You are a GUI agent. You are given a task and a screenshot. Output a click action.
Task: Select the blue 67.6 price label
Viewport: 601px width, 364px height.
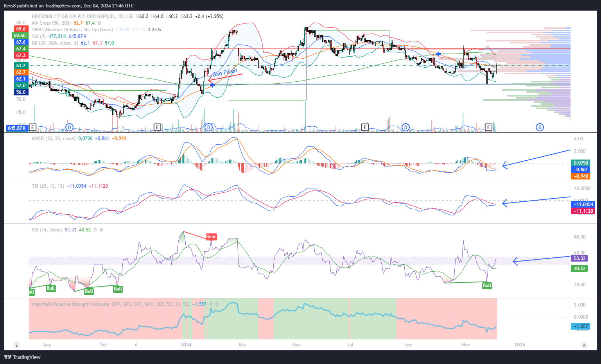pyautogui.click(x=21, y=42)
